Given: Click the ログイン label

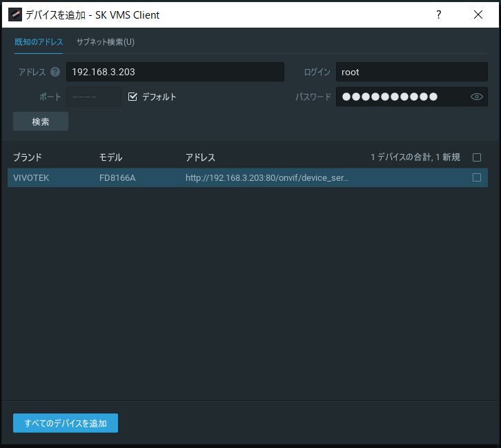Looking at the screenshot, I should 317,72.
